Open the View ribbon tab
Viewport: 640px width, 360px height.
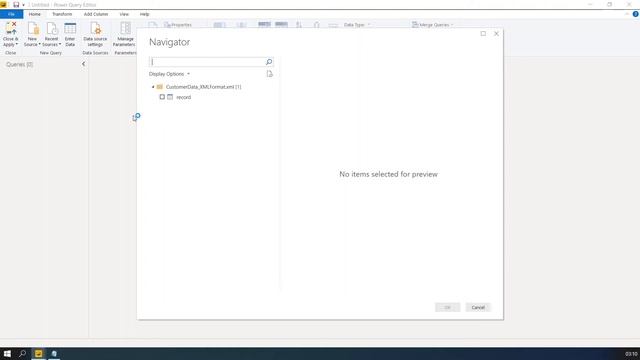click(124, 14)
